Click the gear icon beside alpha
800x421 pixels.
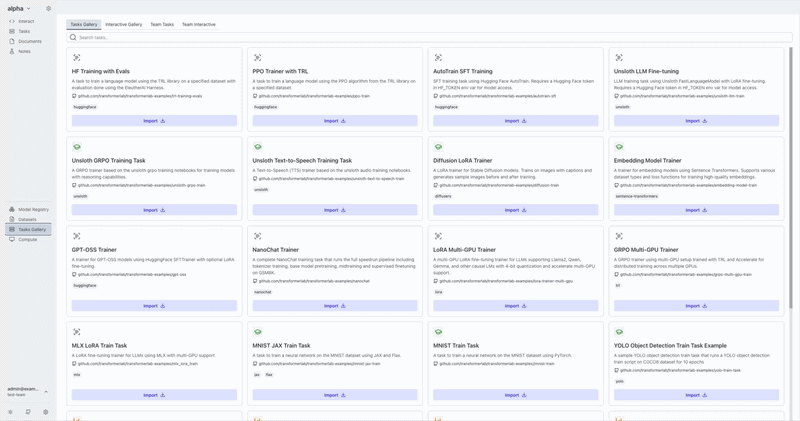(x=48, y=8)
